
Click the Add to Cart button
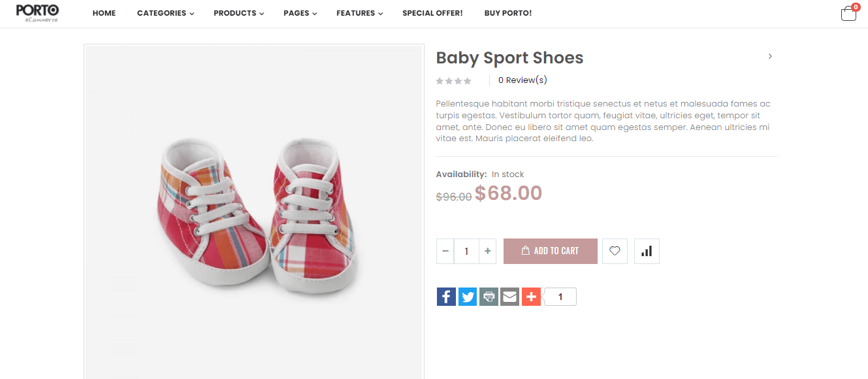tap(550, 251)
